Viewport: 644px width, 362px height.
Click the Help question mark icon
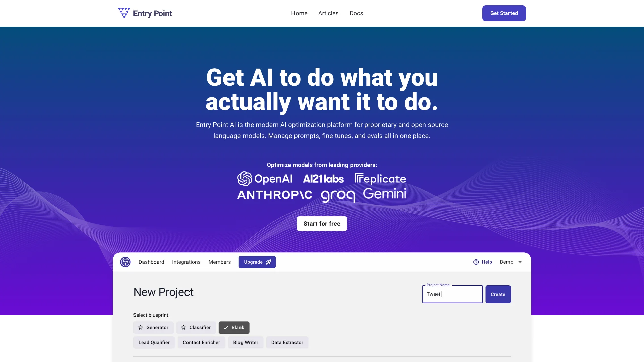[x=476, y=262]
